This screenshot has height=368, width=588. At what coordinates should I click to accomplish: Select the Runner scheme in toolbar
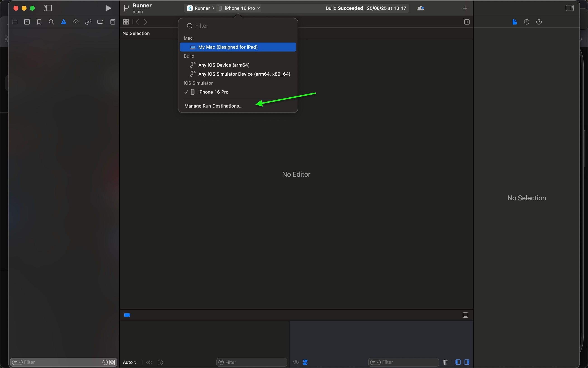pyautogui.click(x=199, y=8)
